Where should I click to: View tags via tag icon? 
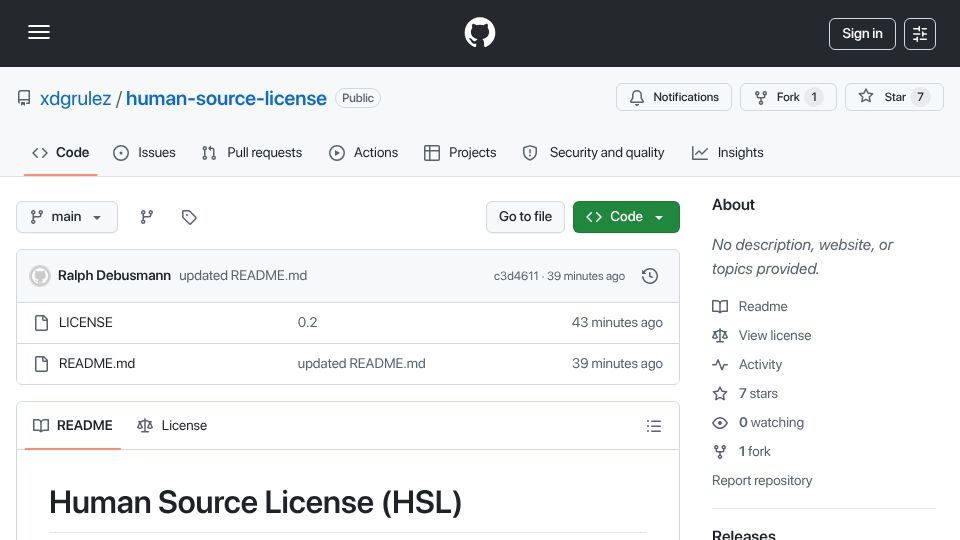[x=189, y=217]
